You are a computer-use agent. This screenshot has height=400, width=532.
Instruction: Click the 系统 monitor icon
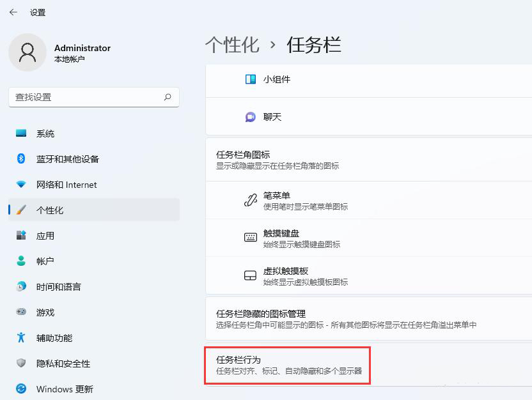pos(21,133)
